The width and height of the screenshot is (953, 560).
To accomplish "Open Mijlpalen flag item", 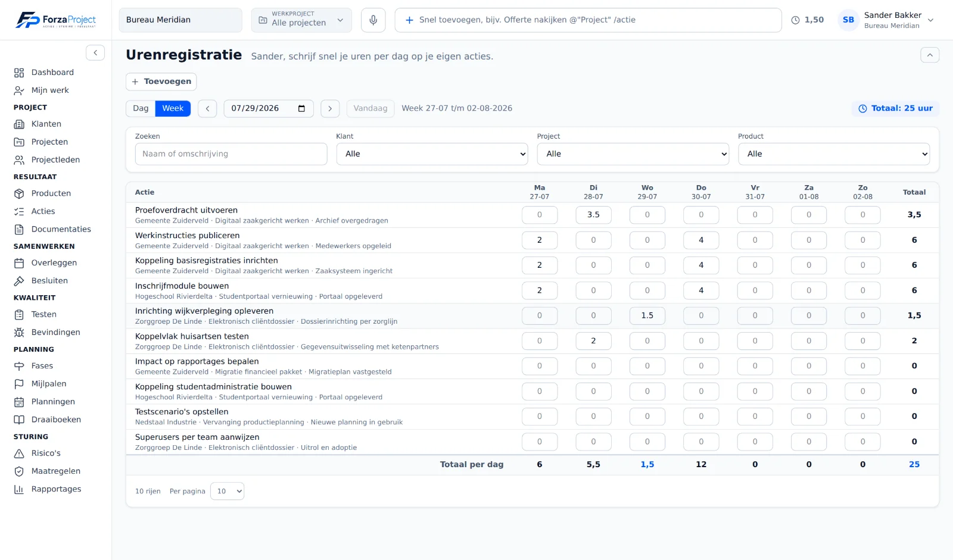I will point(49,384).
